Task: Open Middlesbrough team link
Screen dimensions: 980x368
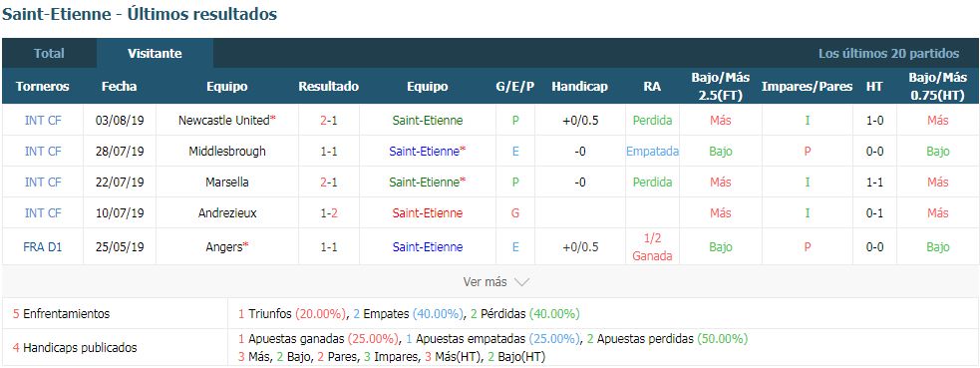Action: (227, 152)
